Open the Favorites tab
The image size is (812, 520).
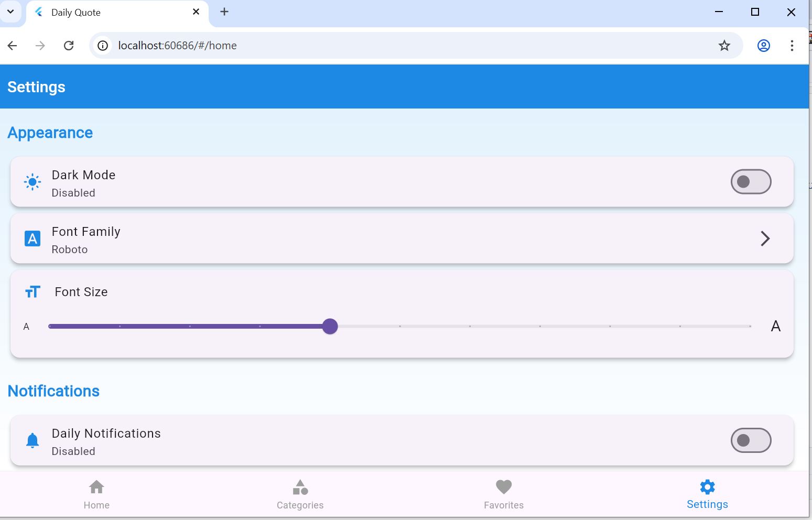pos(503,494)
